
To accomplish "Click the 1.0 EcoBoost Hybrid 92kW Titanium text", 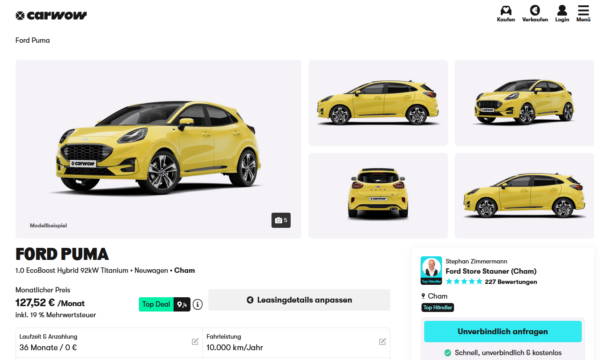I will [x=72, y=270].
